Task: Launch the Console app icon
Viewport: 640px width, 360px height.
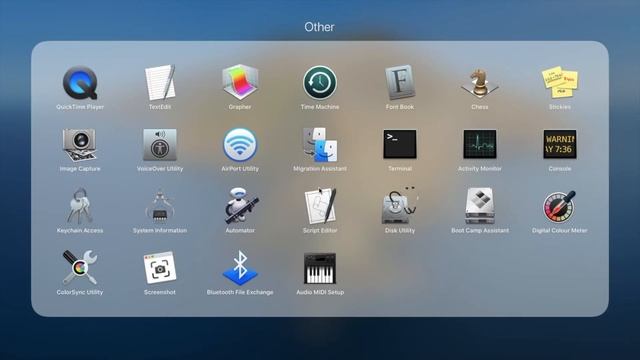Action: pos(560,144)
